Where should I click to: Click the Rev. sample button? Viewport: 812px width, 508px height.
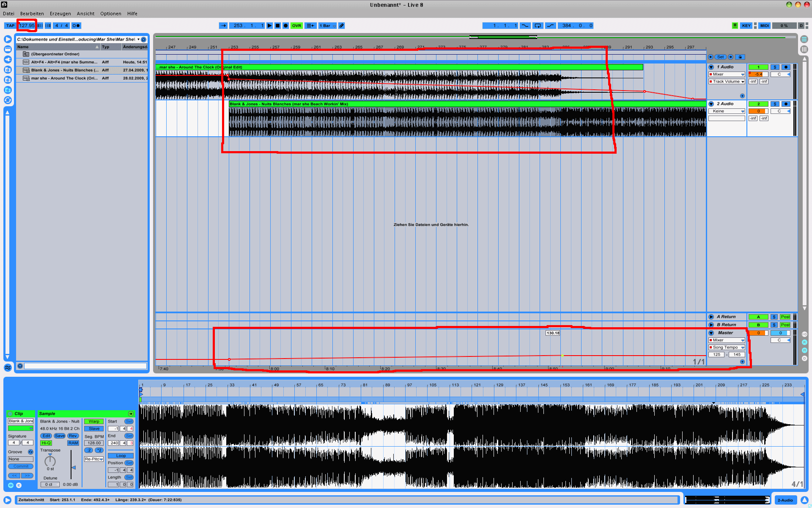73,436
